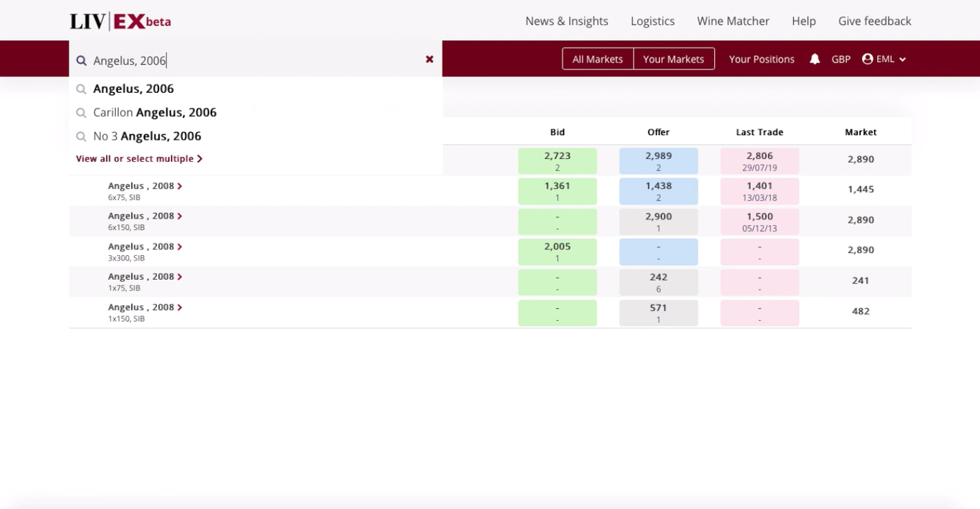Click the search magnifier icon in search bar
The height and width of the screenshot is (509, 980).
(x=81, y=61)
